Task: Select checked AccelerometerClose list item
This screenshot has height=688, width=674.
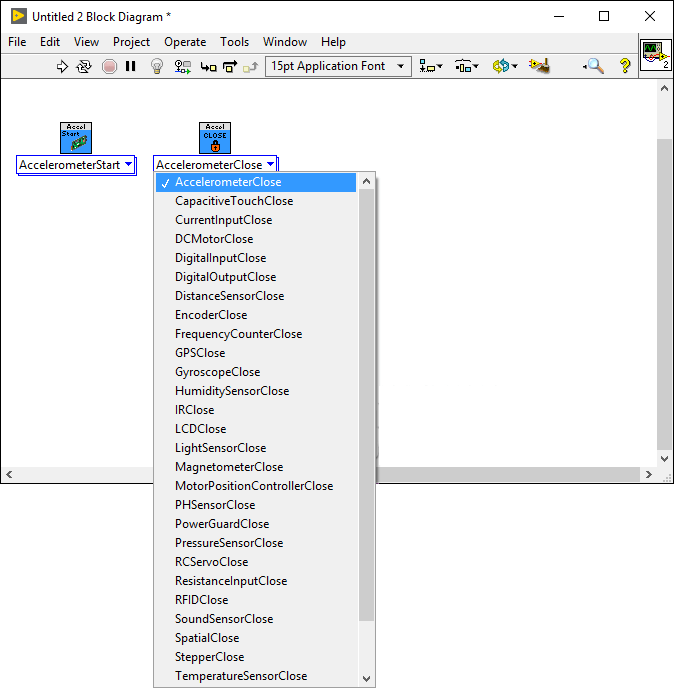Action: 256,182
